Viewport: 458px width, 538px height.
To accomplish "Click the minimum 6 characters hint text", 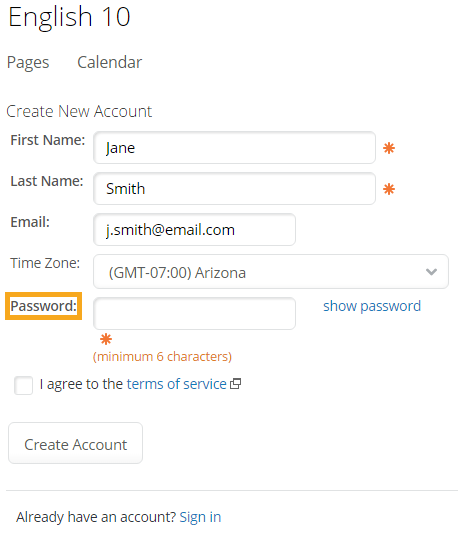I will click(162, 357).
